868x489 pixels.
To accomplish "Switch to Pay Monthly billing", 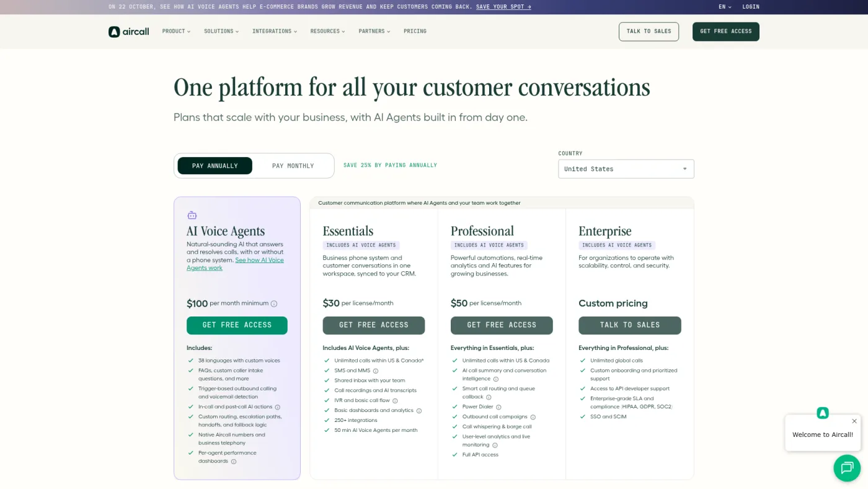I will (x=293, y=166).
